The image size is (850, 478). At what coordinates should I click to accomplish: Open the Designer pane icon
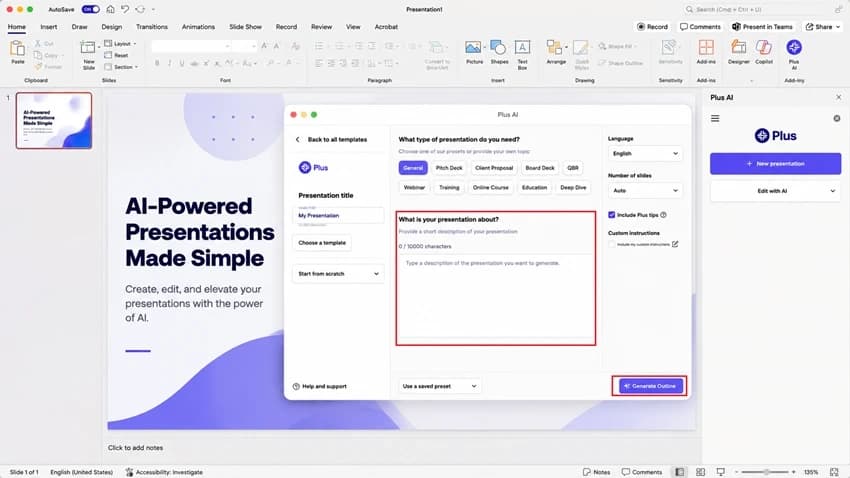(738, 48)
